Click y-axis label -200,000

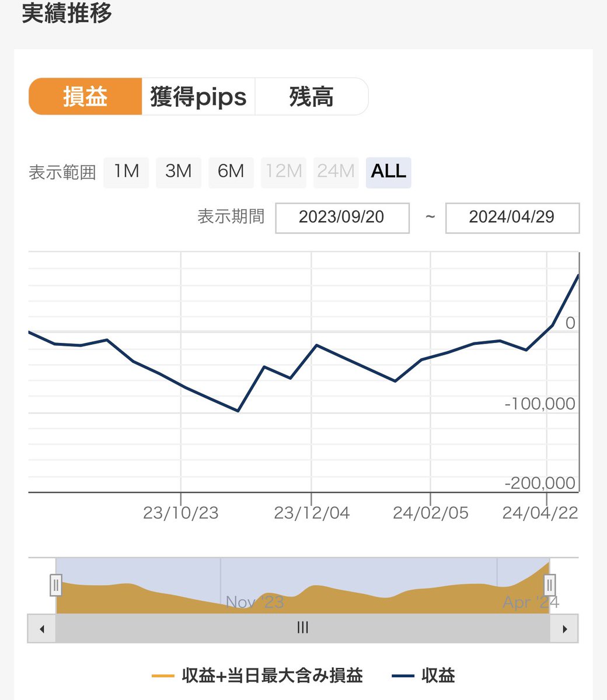(x=540, y=483)
